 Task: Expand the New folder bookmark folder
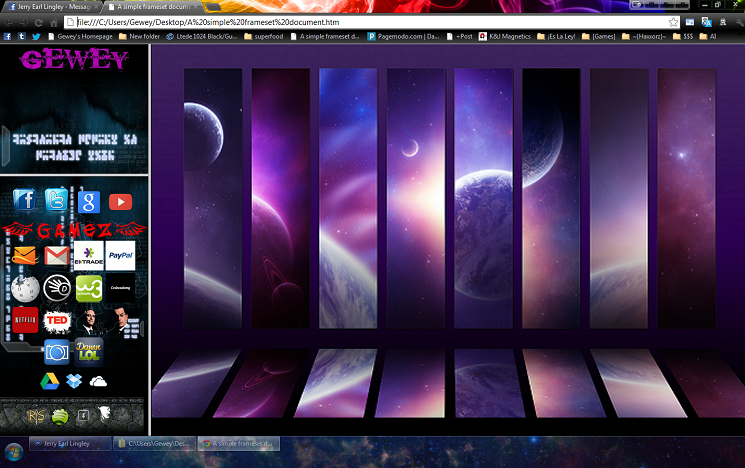(140, 36)
